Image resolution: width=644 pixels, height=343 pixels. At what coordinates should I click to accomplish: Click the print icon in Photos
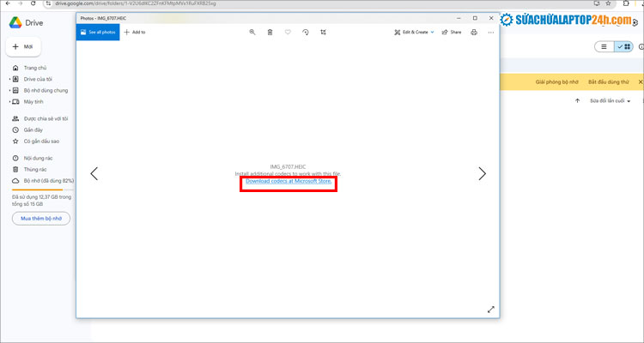pyautogui.click(x=474, y=32)
